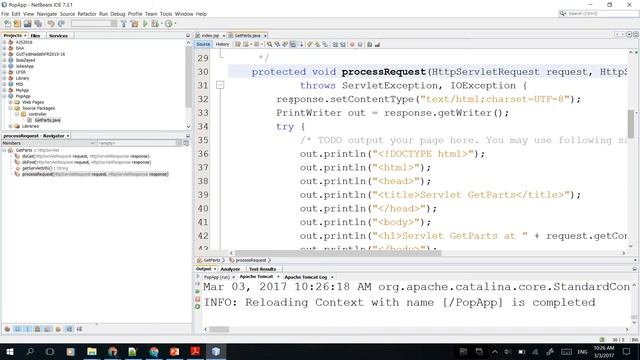
Task: Open the Source menu
Action: point(67,14)
